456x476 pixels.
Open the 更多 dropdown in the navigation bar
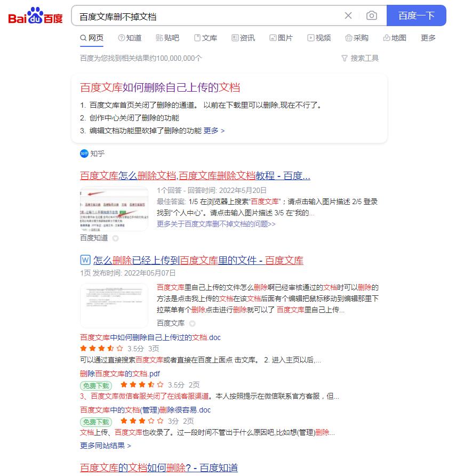[428, 38]
